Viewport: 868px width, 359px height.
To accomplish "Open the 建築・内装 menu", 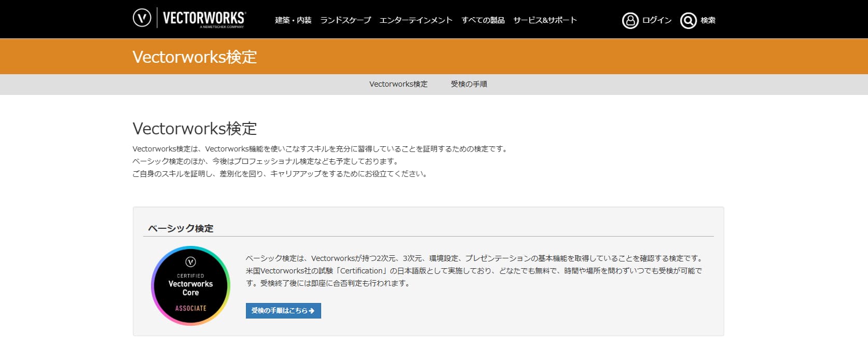I will (293, 20).
